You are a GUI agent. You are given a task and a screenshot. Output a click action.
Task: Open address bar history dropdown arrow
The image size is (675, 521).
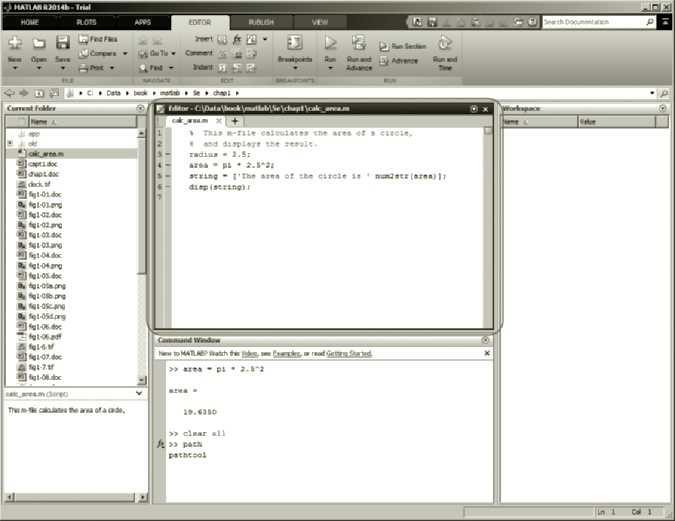tap(652, 93)
